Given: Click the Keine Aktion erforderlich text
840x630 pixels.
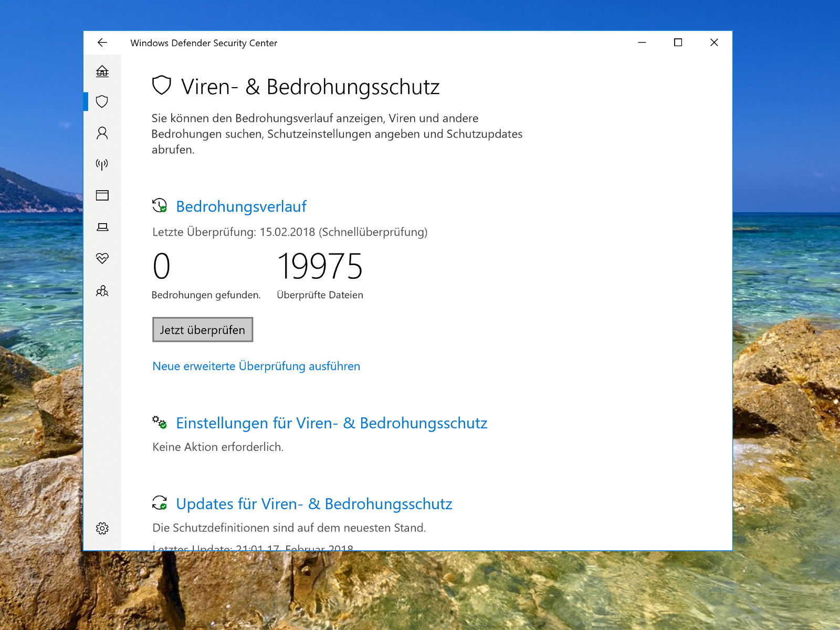Looking at the screenshot, I should click(218, 447).
